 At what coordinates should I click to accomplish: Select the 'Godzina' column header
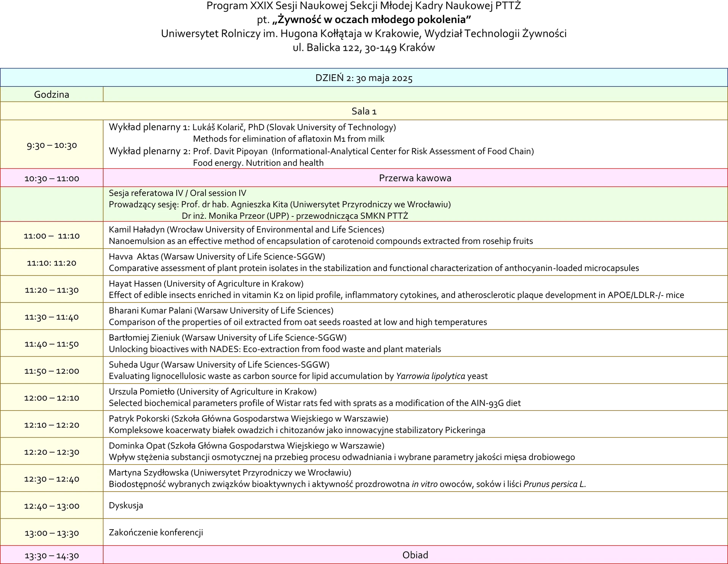pos(52,94)
